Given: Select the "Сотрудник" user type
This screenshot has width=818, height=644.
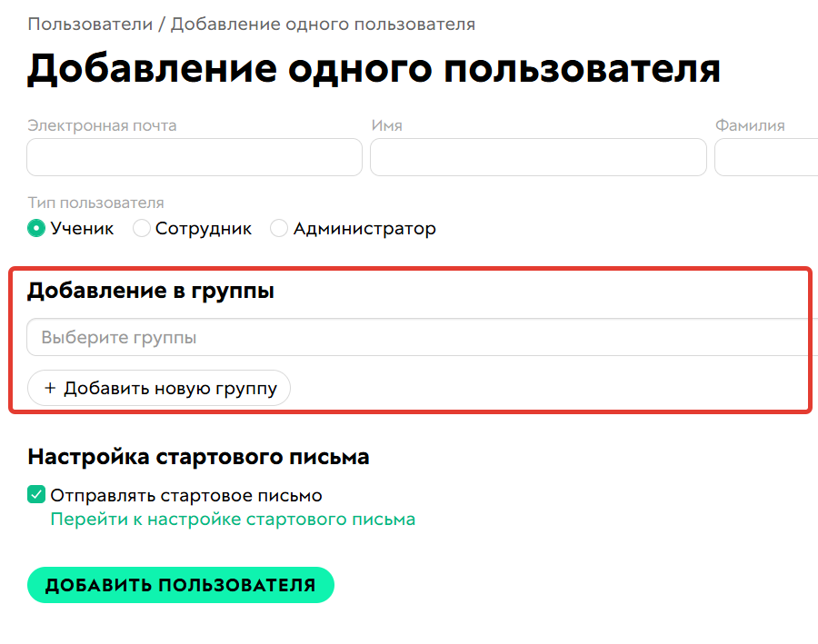Looking at the screenshot, I should tap(142, 229).
